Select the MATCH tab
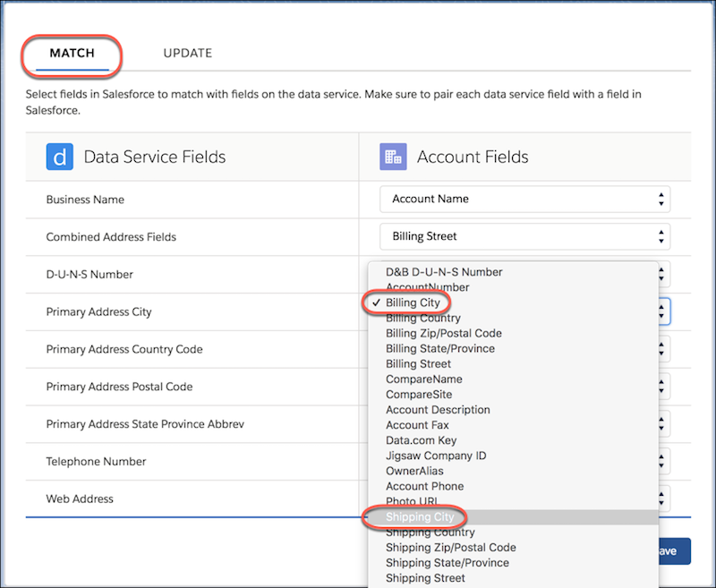Screen dimensions: 716x588 72,53
